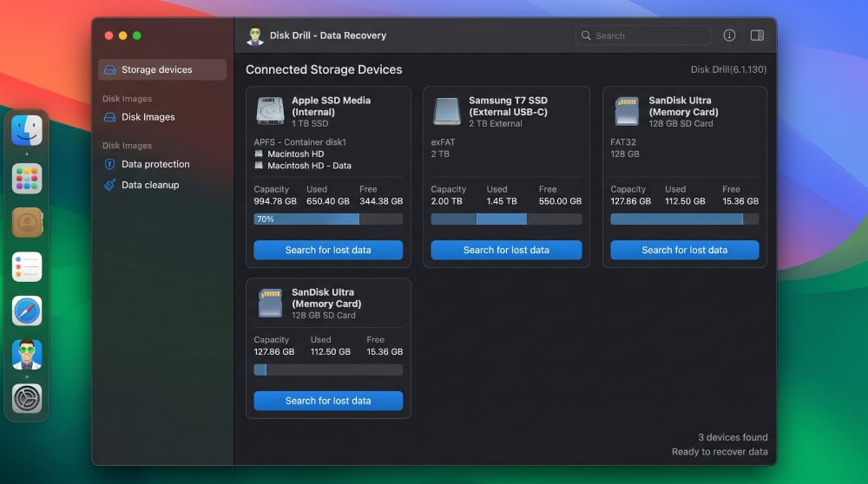Click the APFS - Container disk1 label
868x484 pixels.
pyautogui.click(x=300, y=142)
